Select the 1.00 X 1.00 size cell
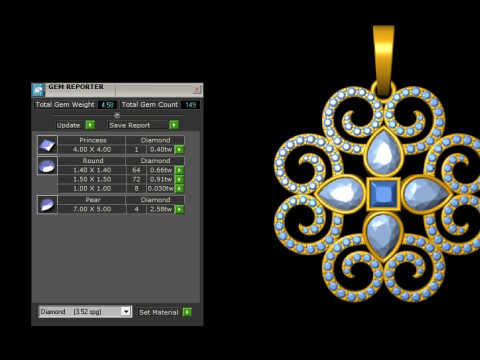The width and height of the screenshot is (480, 360). coord(92,189)
